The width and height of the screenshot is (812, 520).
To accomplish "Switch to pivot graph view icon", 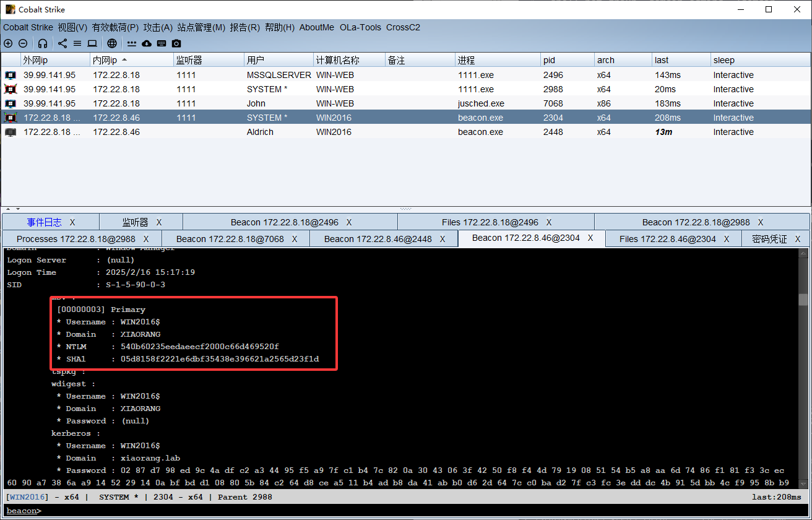I will 63,43.
